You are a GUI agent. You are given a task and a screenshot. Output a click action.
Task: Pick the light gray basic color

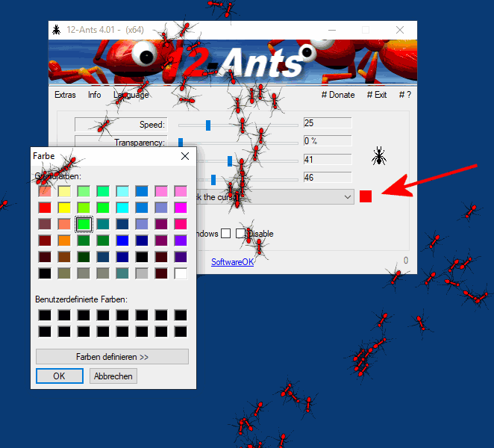pyautogui.click(x=142, y=273)
